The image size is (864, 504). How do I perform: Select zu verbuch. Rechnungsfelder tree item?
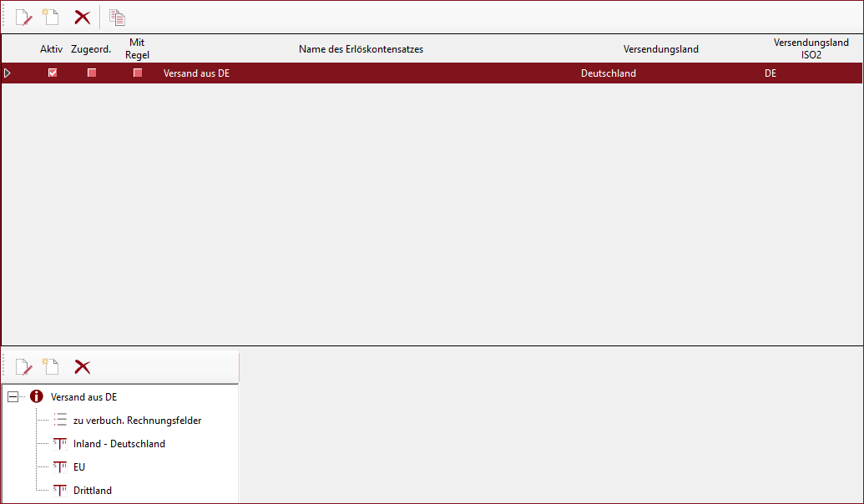pyautogui.click(x=137, y=421)
